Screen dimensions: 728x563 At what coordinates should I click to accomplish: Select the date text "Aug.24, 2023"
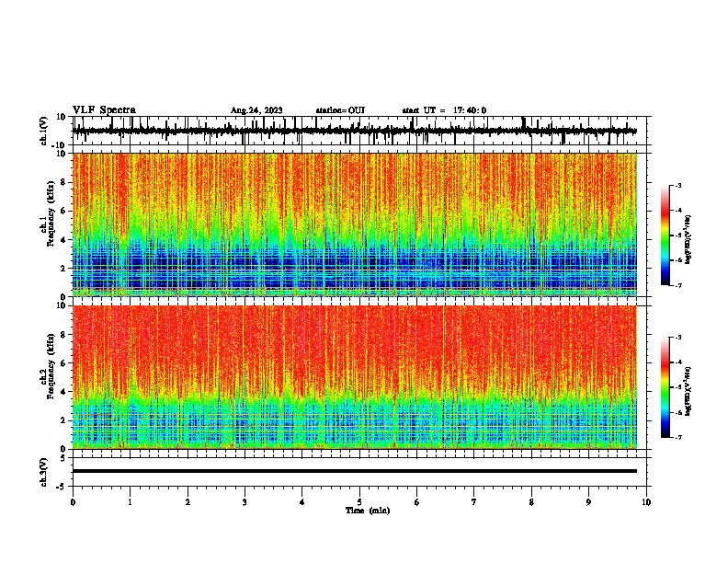(x=256, y=110)
